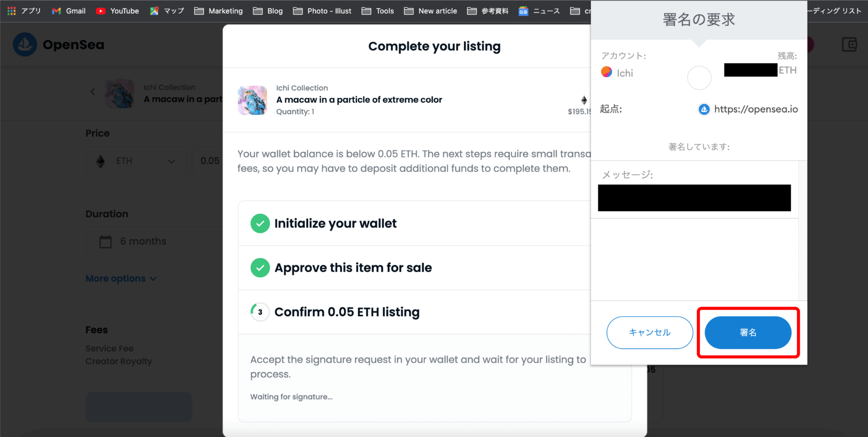Open the YouTube bookmark
The height and width of the screenshot is (437, 868).
click(x=118, y=11)
